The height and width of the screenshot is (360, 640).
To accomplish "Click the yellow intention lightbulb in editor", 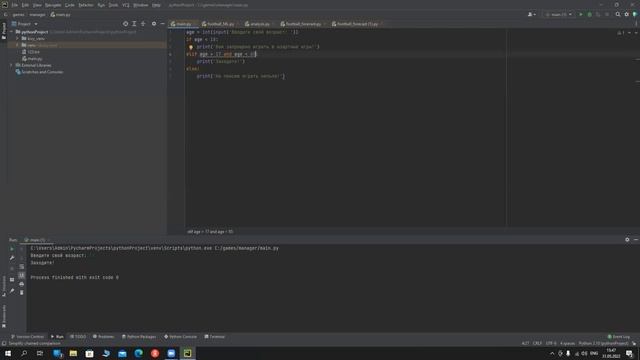I will [191, 47].
